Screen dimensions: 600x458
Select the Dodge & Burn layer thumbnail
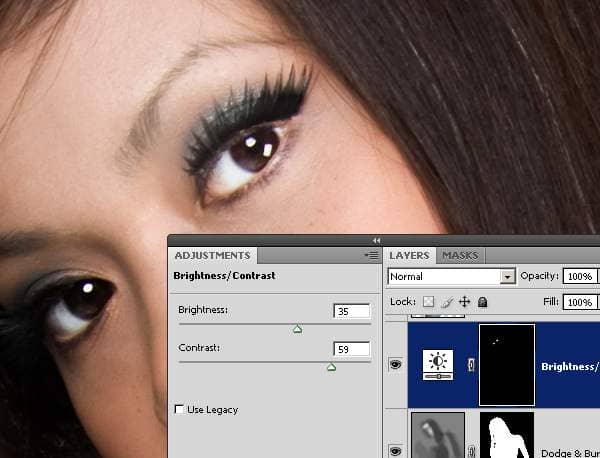[438, 435]
